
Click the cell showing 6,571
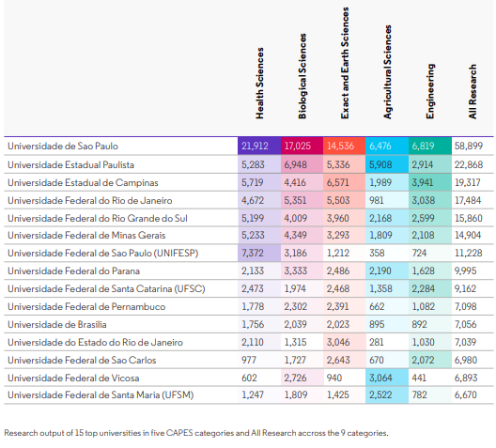pyautogui.click(x=344, y=182)
